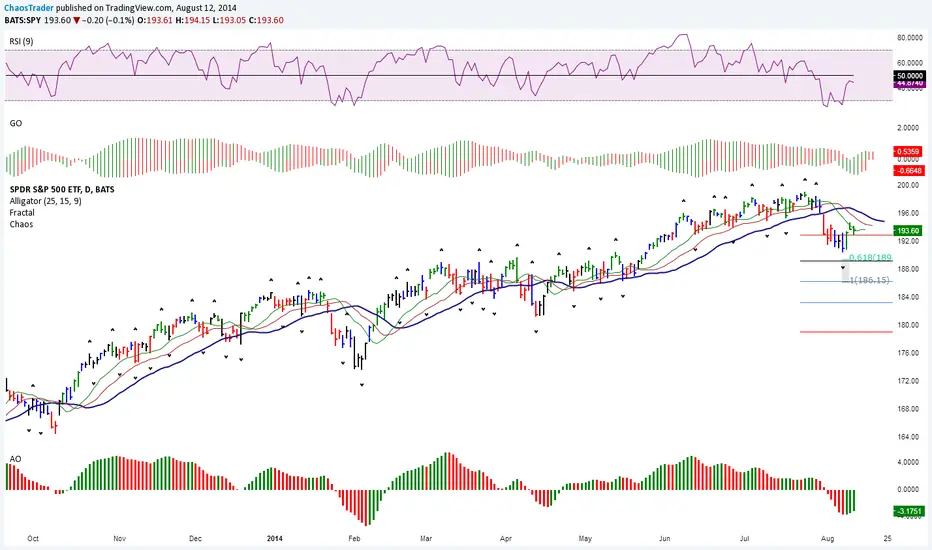Click the Apr date label on time axis
932x550 pixels.
coord(506,539)
